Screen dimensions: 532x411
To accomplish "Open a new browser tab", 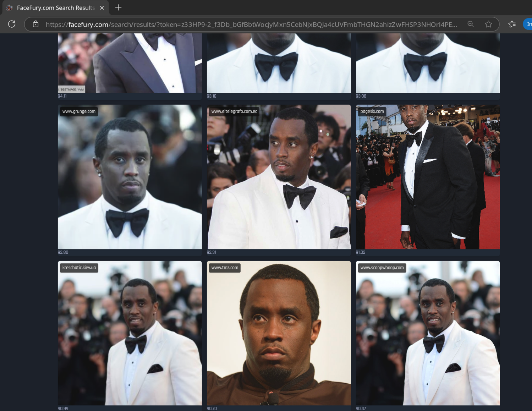I will click(118, 7).
